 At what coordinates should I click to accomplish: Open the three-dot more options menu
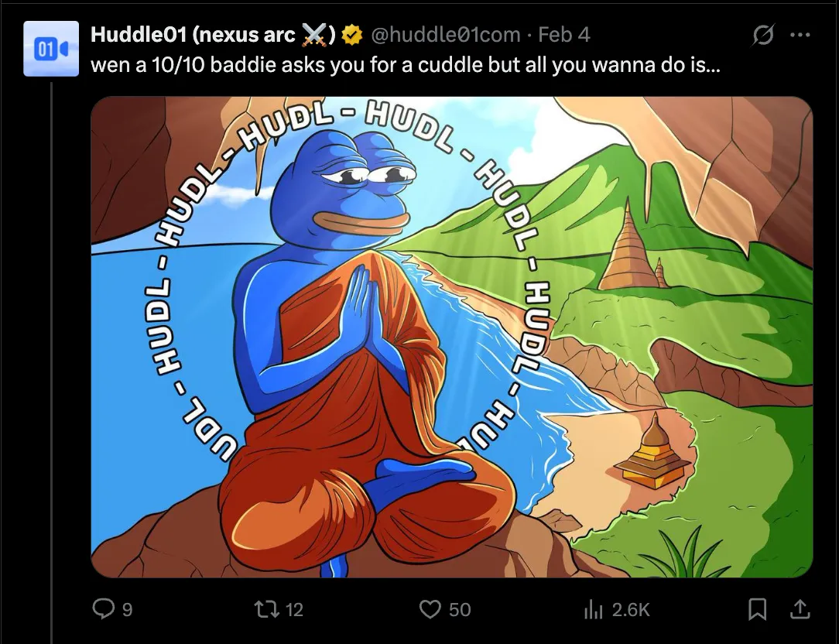[800, 36]
